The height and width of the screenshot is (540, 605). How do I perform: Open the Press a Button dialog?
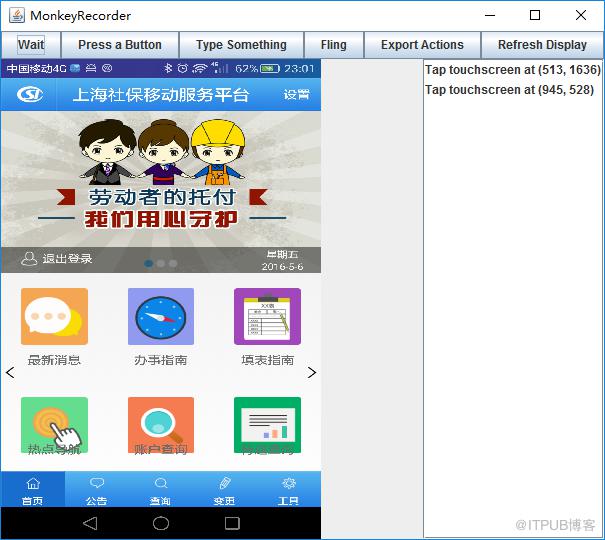pos(120,45)
